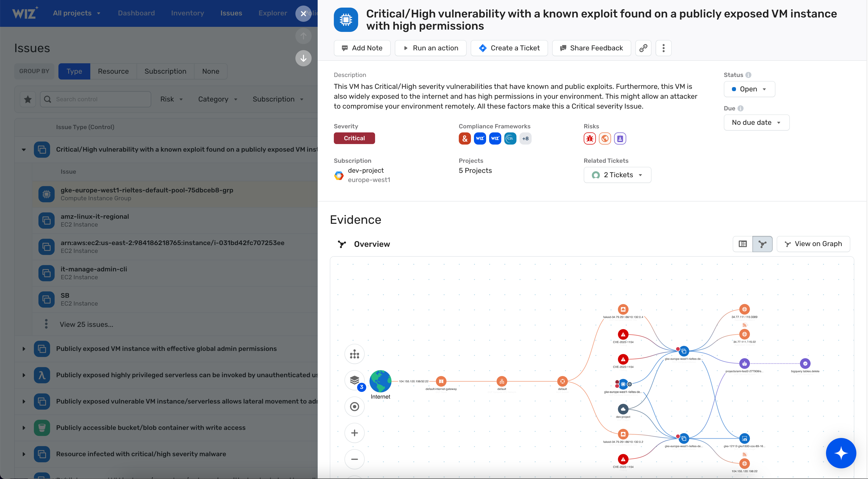The height and width of the screenshot is (479, 868).
Task: Click the graph hierarchy layout icon
Action: [355, 354]
